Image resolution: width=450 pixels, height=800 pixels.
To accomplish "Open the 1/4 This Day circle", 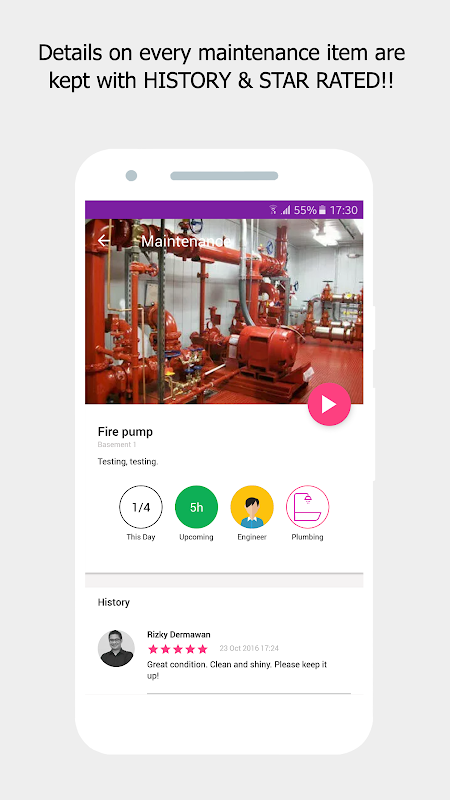I will pyautogui.click(x=141, y=507).
